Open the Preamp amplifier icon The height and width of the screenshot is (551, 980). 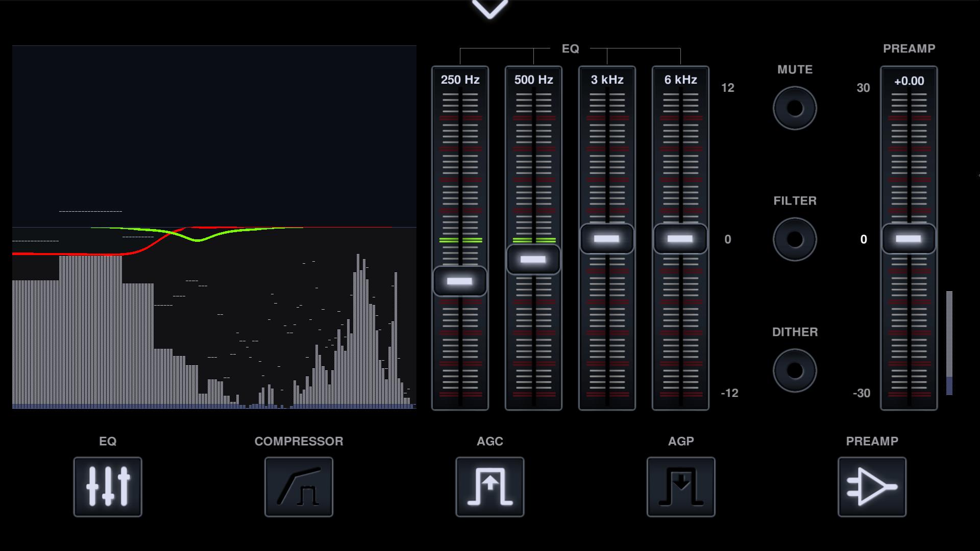872,487
